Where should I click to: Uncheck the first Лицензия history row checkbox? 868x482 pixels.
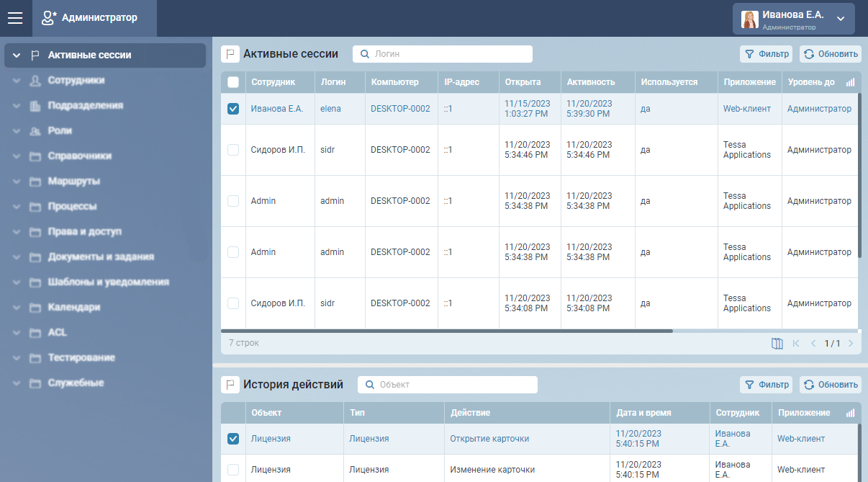pos(233,439)
